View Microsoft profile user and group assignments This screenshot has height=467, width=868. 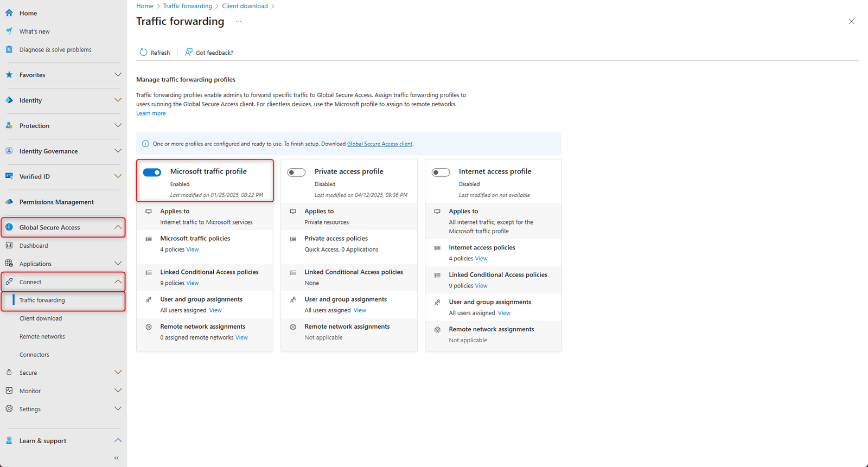point(215,310)
